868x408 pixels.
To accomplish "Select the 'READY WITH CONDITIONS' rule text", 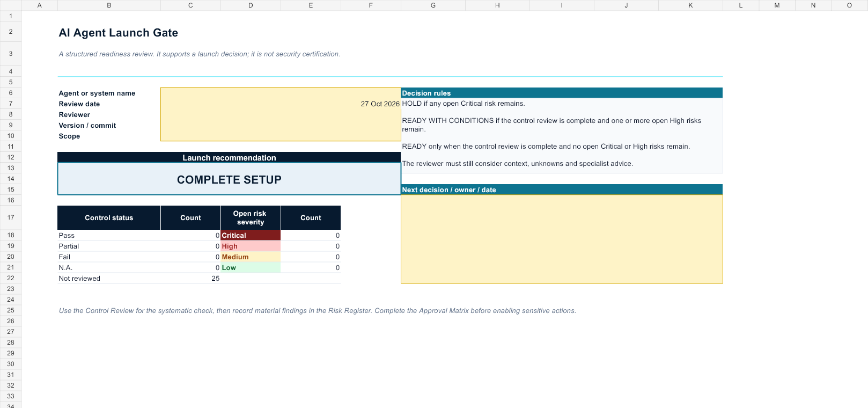I will [x=551, y=125].
